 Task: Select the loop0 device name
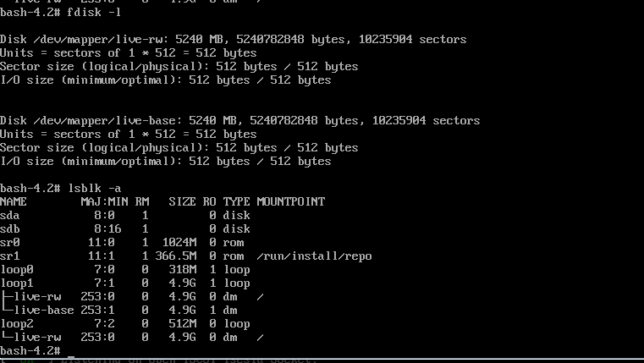17,269
